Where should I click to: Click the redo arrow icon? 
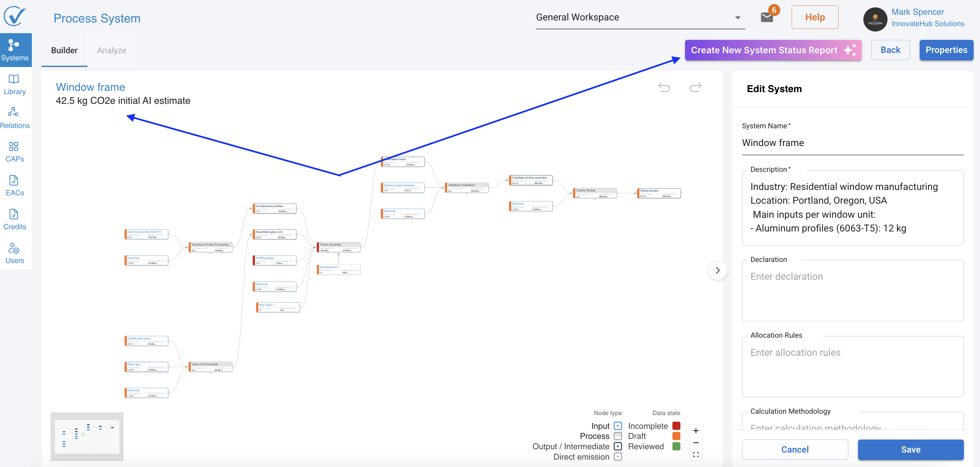(x=695, y=87)
